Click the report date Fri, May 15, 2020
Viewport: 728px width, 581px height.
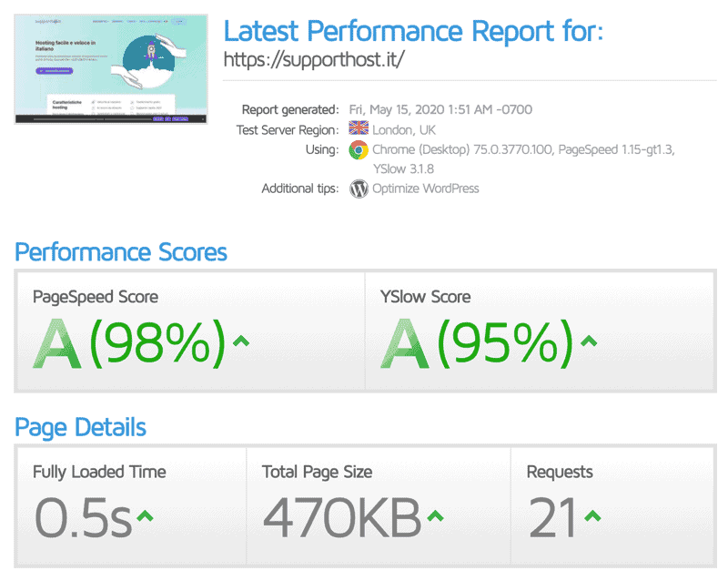click(397, 109)
